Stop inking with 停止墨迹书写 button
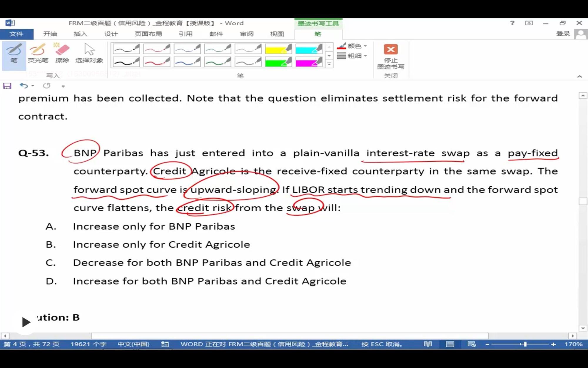 pos(391,57)
